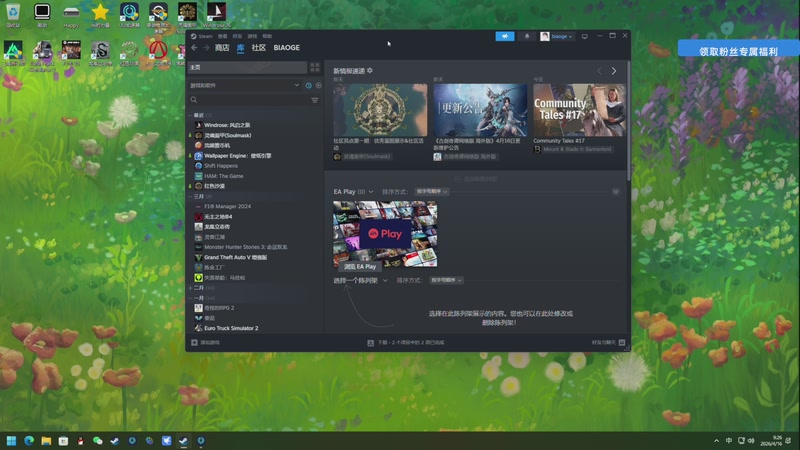Open the EA Play collage thumbnail
Viewport: 800px width, 450px height.
[385, 234]
